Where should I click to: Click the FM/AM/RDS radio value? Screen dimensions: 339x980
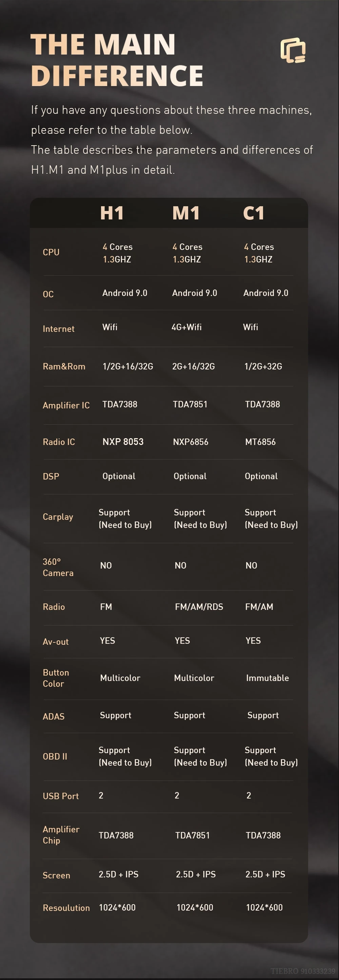199,607
